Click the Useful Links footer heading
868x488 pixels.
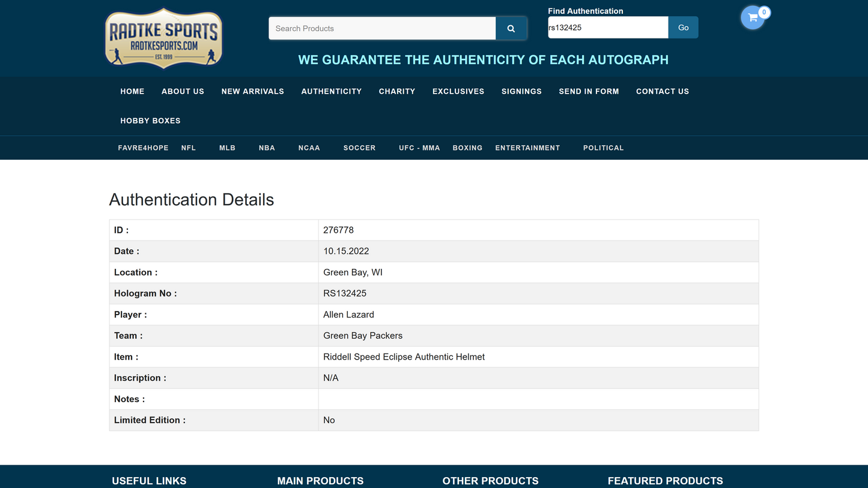[149, 481]
